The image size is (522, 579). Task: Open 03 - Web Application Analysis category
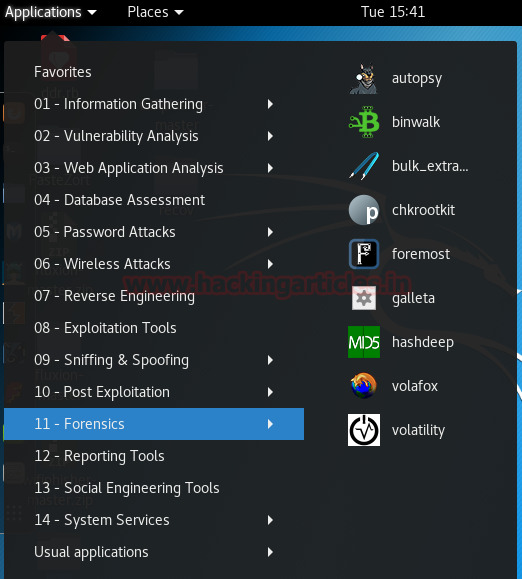pyautogui.click(x=154, y=168)
